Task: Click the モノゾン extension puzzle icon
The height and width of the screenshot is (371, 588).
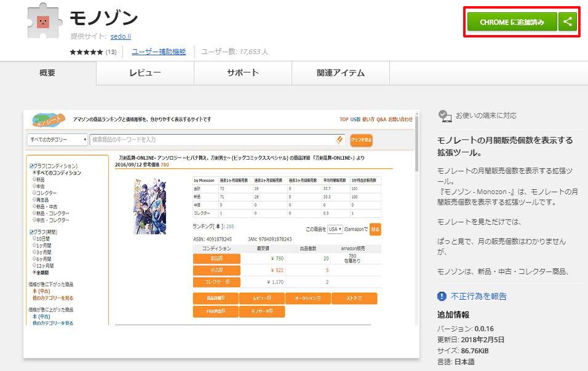Action: 44,21
